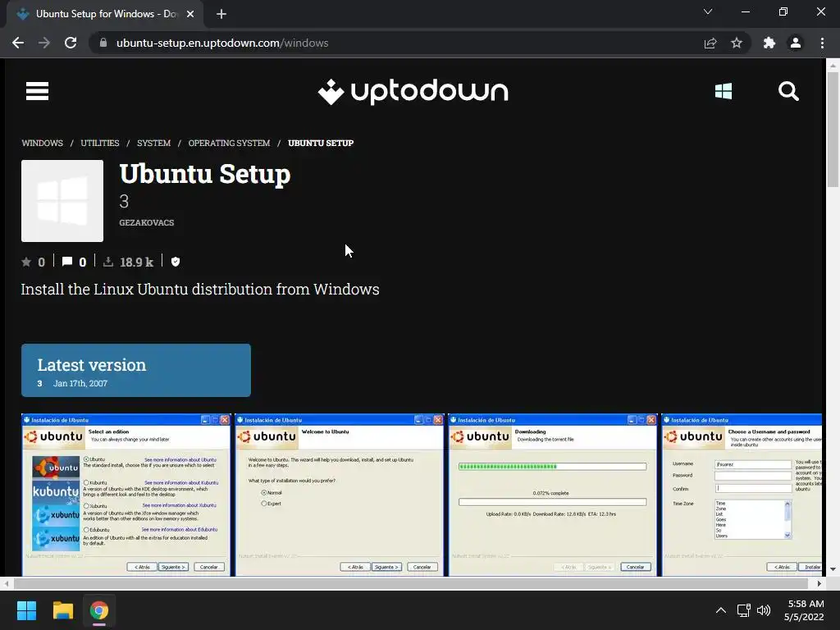This screenshot has width=840, height=630.
Task: Click the Ubuntu Setup app icon
Action: coord(62,201)
